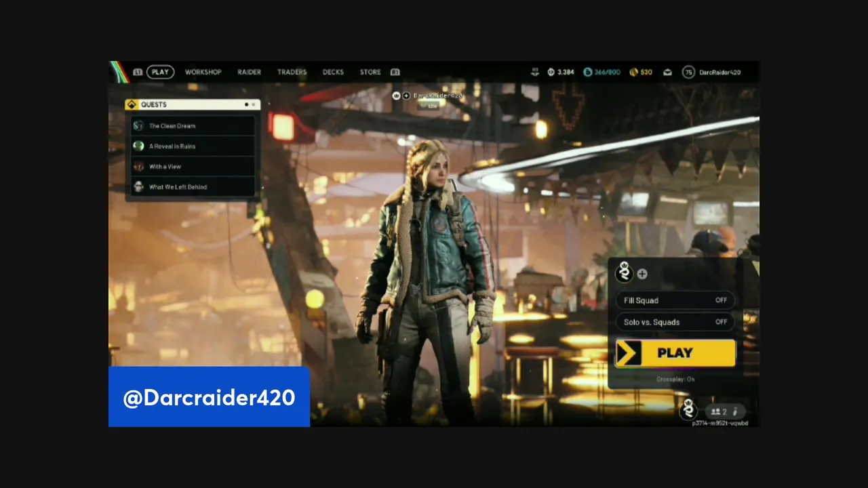868x488 pixels.
Task: Go to the TRADERS tab
Action: [292, 72]
